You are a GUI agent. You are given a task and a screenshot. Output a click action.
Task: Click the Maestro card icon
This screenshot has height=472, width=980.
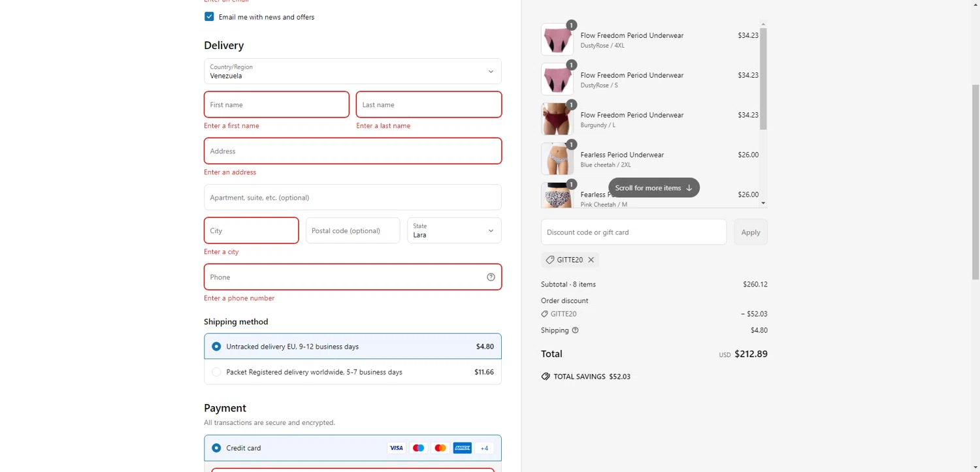(418, 448)
